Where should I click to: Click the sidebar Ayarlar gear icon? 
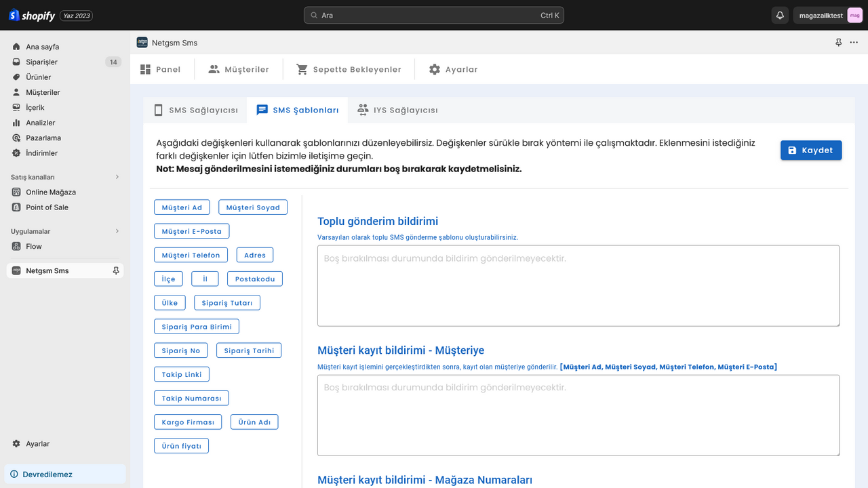(x=16, y=443)
